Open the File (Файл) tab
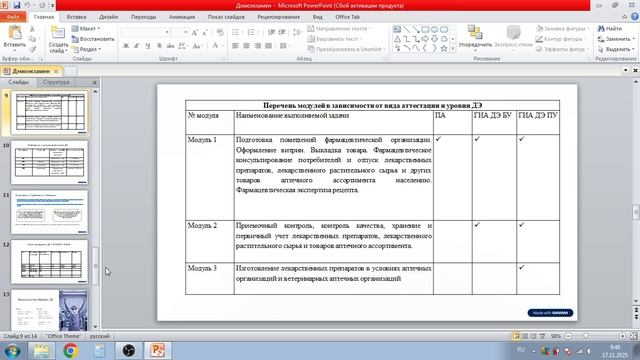Viewport: 640px width, 360px height. pyautogui.click(x=13, y=17)
